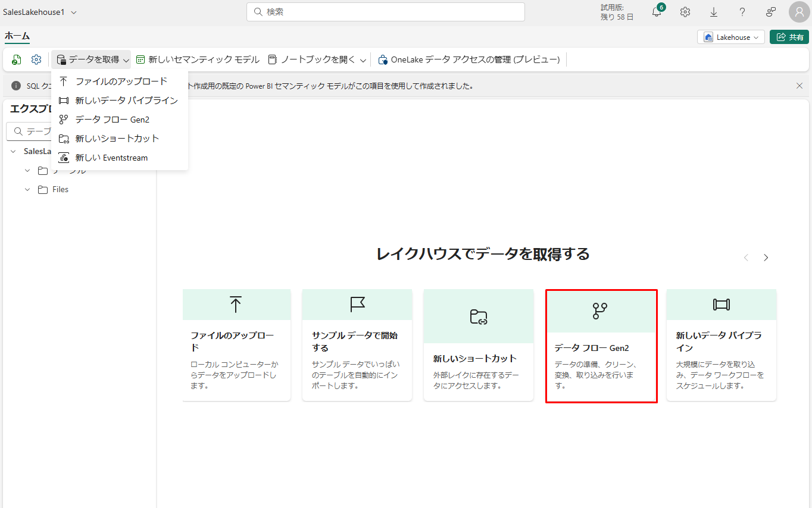Click 新しいセマンティック モデル toolbar button

point(198,59)
